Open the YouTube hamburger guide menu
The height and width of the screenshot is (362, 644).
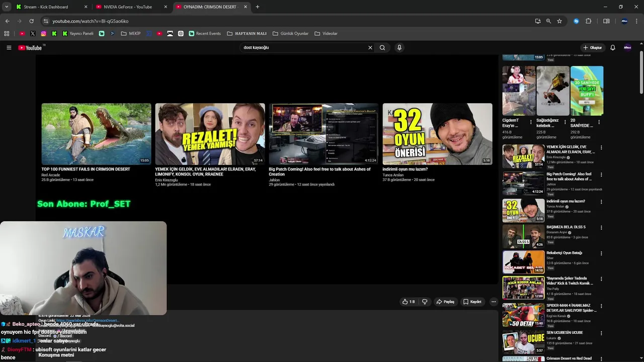(x=9, y=48)
